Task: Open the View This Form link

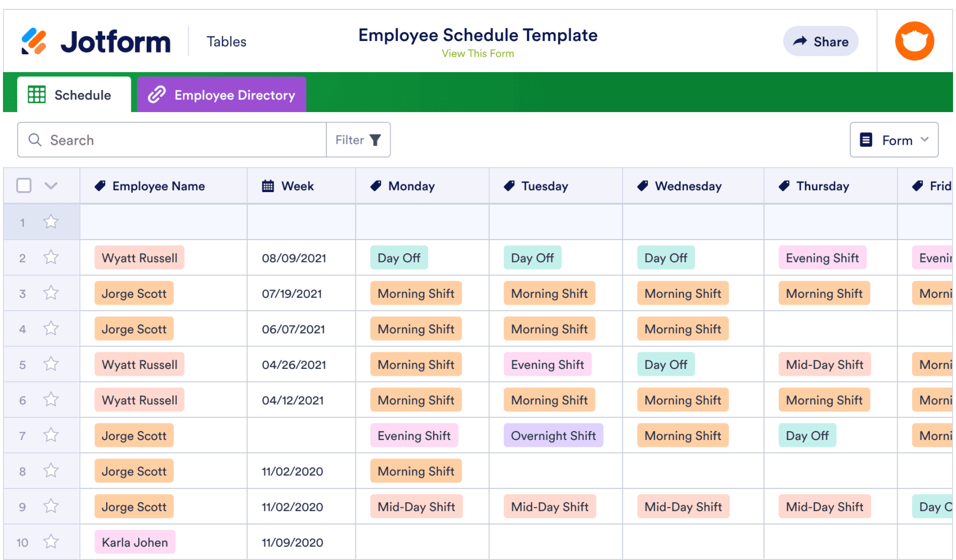Action: tap(478, 53)
